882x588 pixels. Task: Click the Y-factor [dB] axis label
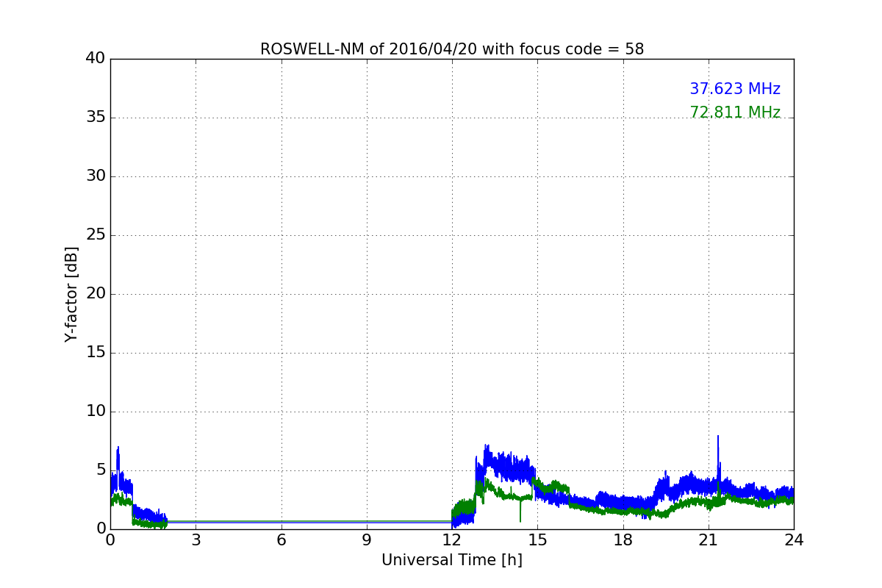point(71,294)
